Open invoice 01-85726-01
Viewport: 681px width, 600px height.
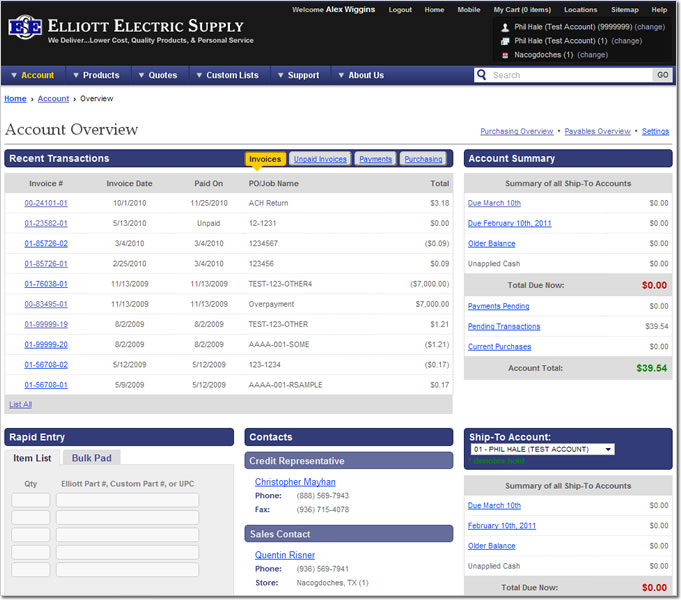(46, 264)
